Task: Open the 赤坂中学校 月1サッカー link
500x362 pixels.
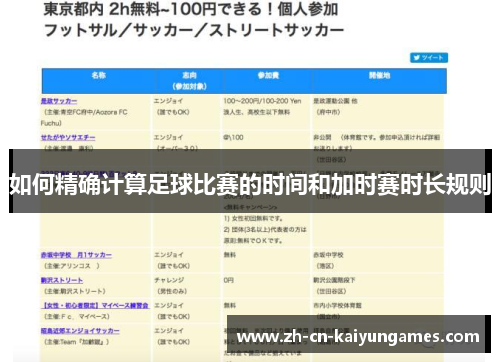Action: point(76,255)
